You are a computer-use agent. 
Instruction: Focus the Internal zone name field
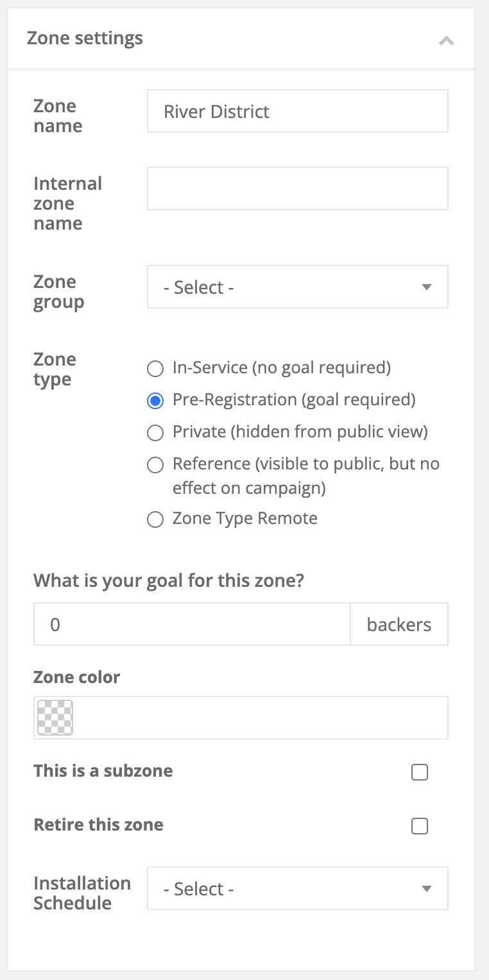tap(297, 189)
